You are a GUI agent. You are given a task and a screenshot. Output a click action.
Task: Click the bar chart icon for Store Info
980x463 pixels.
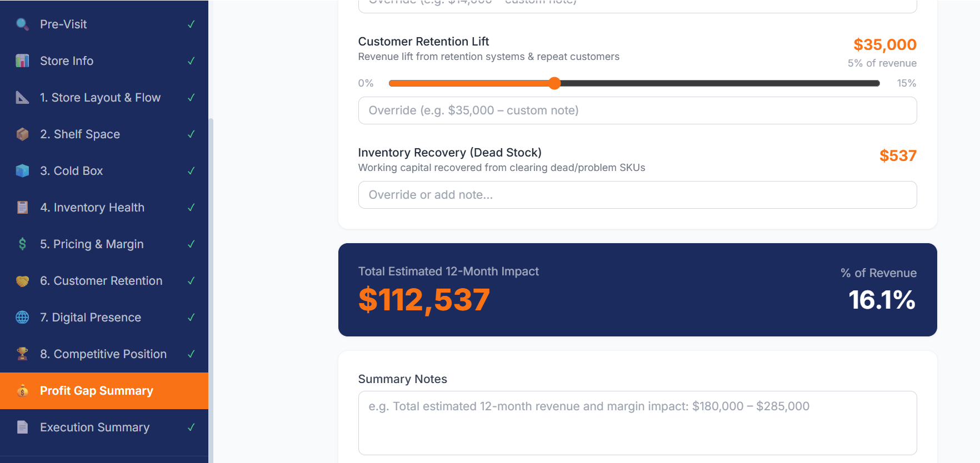[x=22, y=61]
